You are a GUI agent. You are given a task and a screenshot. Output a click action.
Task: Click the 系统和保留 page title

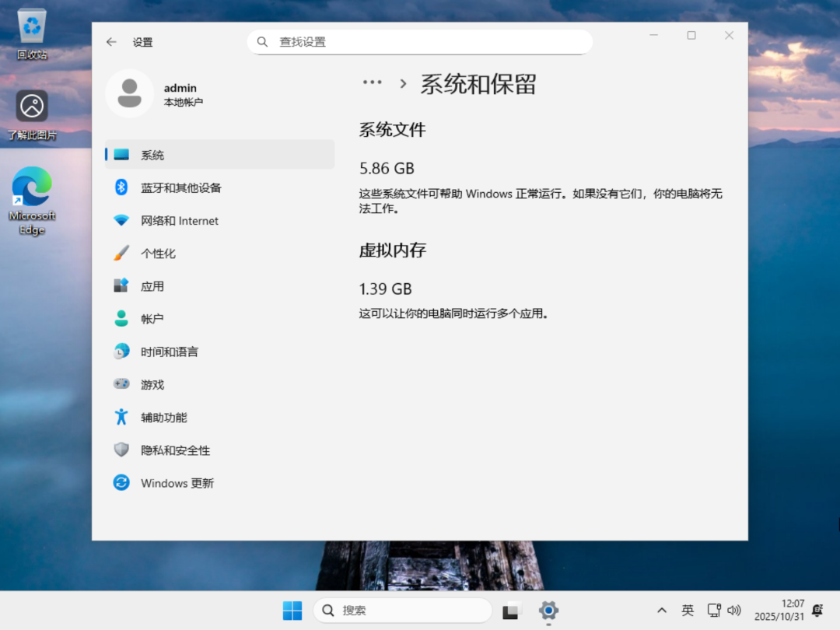tap(478, 83)
